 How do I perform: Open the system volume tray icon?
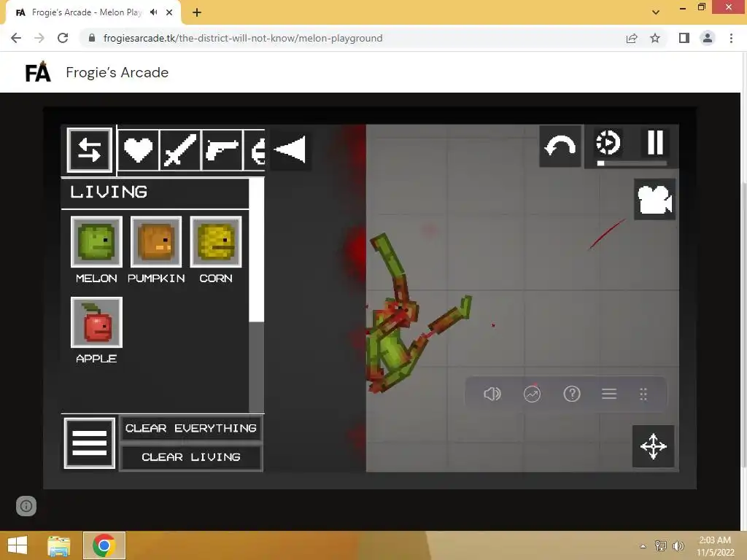[x=678, y=546]
